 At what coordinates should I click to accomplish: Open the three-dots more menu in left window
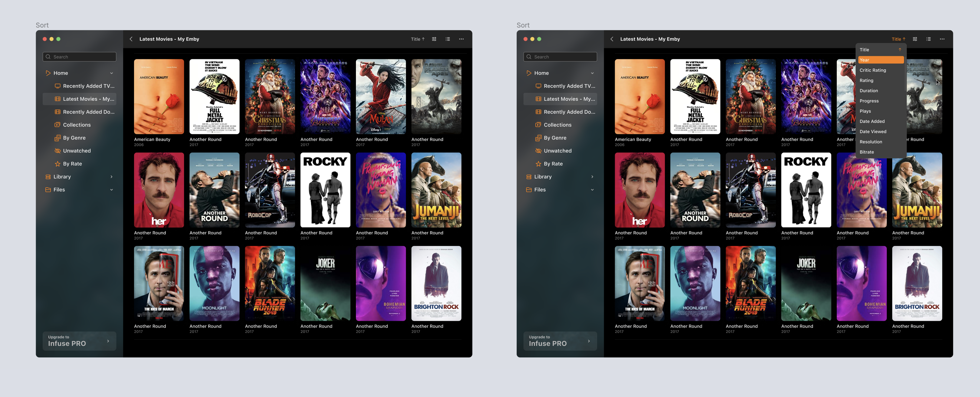pyautogui.click(x=461, y=39)
